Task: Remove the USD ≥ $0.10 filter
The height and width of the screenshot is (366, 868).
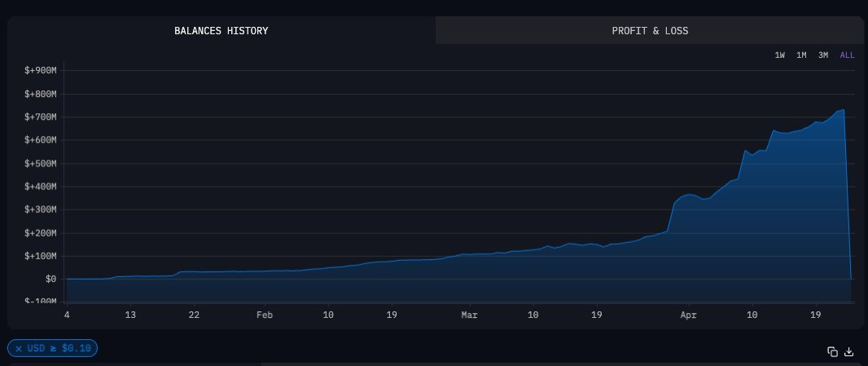Action: pyautogui.click(x=19, y=348)
